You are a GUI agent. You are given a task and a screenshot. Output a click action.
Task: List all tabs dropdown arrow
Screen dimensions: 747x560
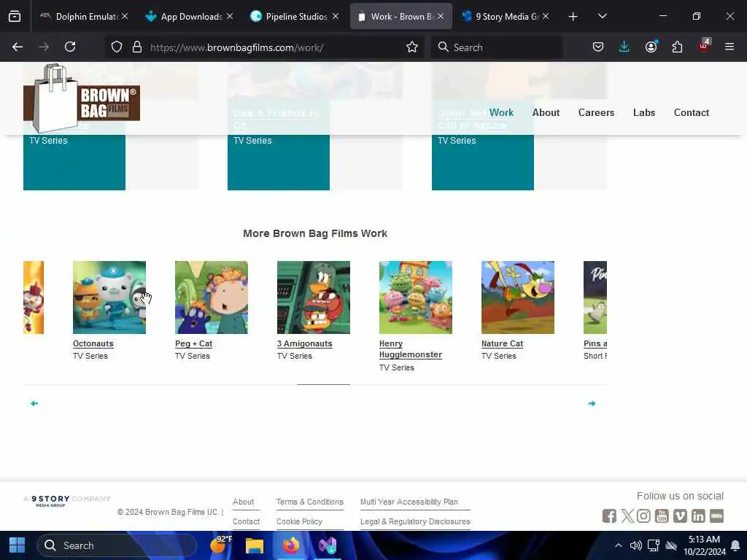602,16
